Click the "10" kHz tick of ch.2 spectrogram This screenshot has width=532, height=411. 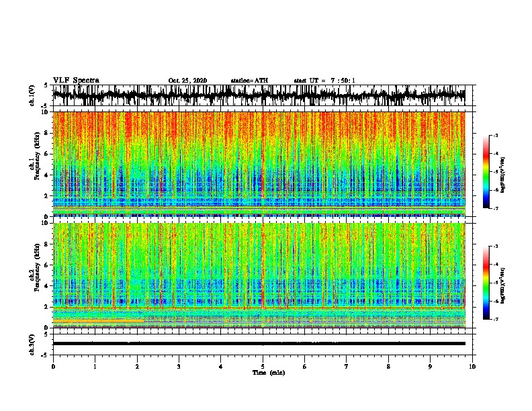pyautogui.click(x=46, y=223)
